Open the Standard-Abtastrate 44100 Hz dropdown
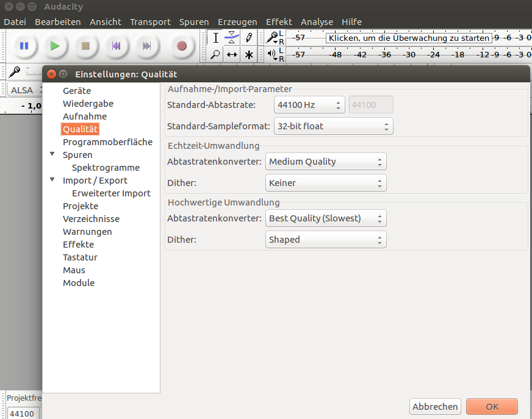 click(x=309, y=105)
